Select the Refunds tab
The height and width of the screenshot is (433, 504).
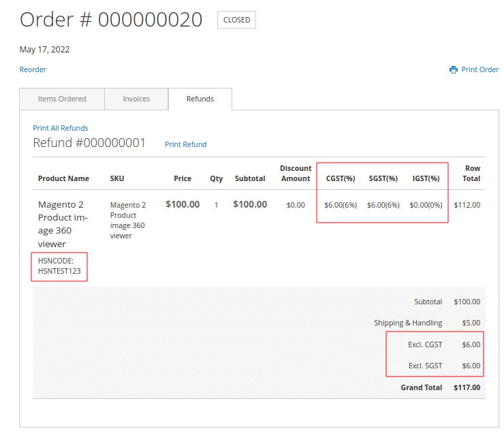[200, 99]
